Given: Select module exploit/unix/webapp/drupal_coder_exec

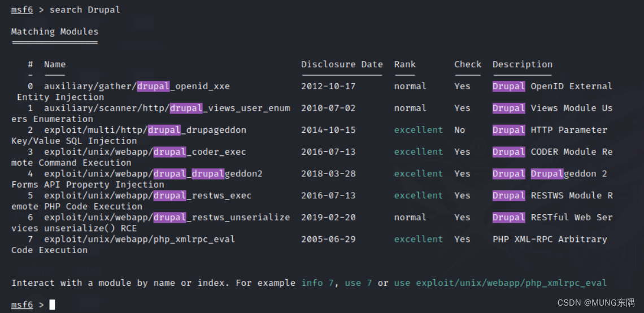Looking at the screenshot, I should pos(145,151).
